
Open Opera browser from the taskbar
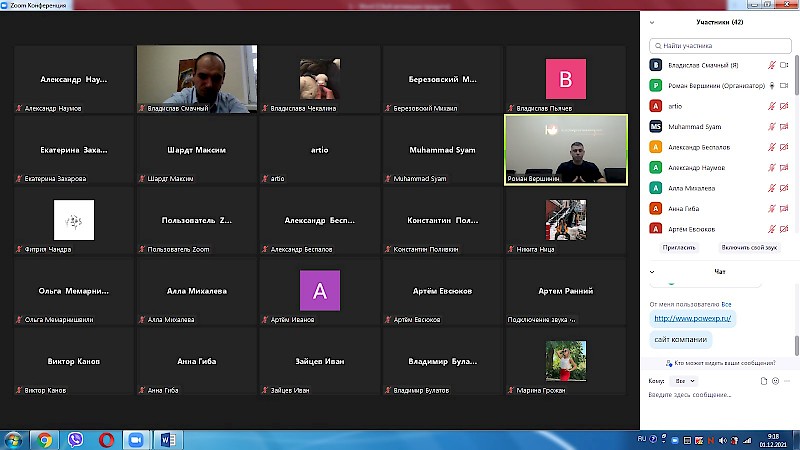coord(106,439)
